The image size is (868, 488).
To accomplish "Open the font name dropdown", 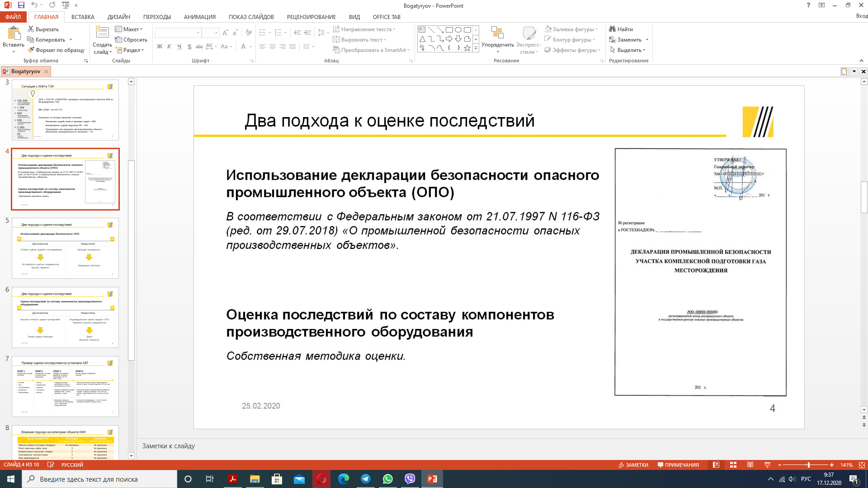I will point(198,33).
